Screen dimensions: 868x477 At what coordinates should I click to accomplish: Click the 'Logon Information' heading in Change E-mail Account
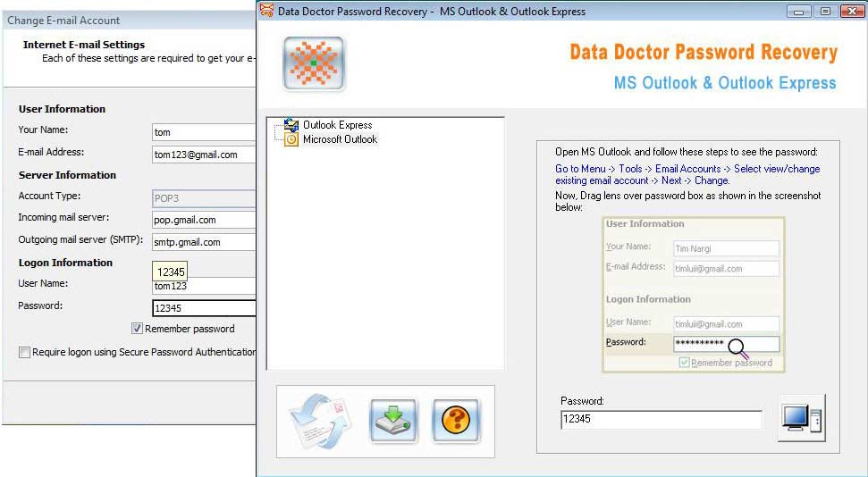point(65,263)
